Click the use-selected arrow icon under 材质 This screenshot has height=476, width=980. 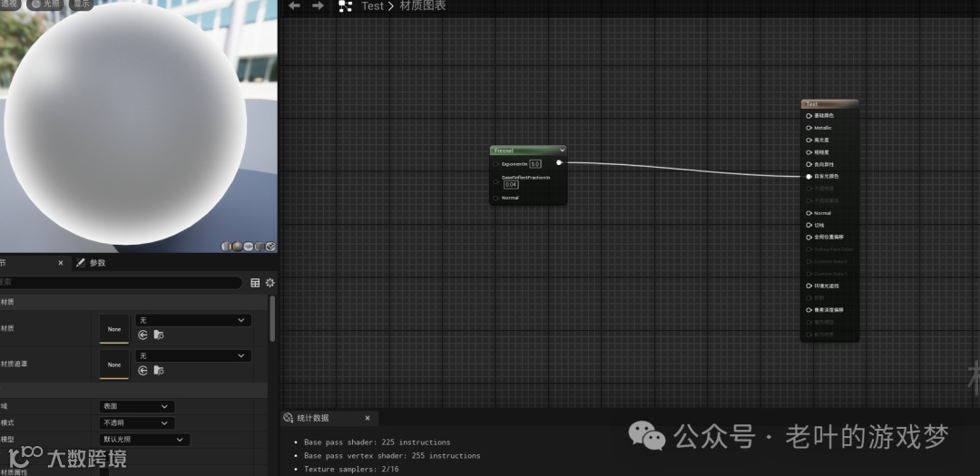point(143,335)
